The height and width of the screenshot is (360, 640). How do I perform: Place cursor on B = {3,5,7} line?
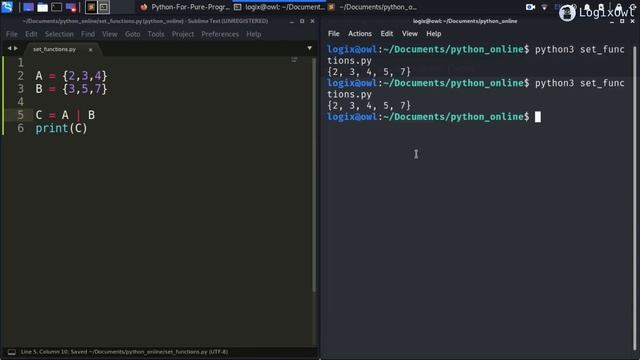click(71, 89)
